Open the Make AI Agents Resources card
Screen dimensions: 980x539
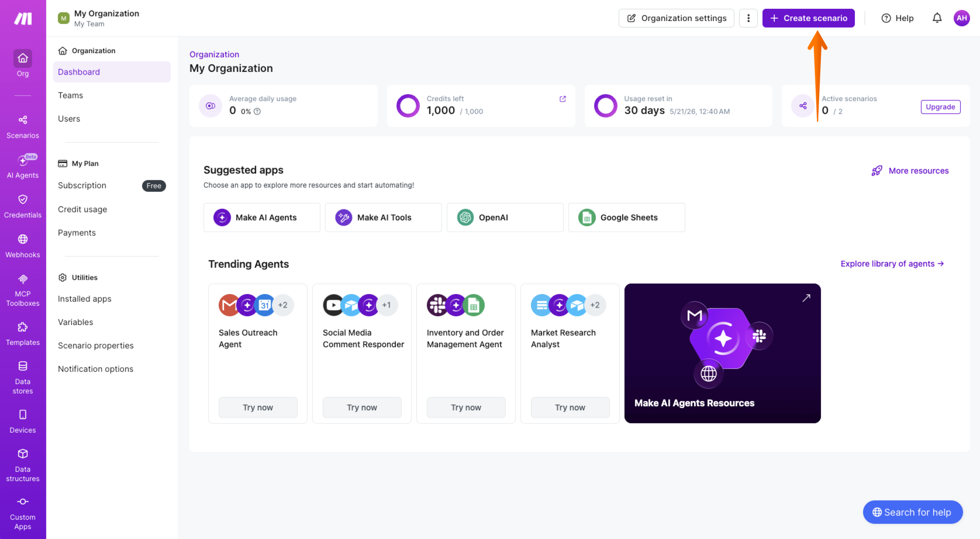click(x=722, y=353)
